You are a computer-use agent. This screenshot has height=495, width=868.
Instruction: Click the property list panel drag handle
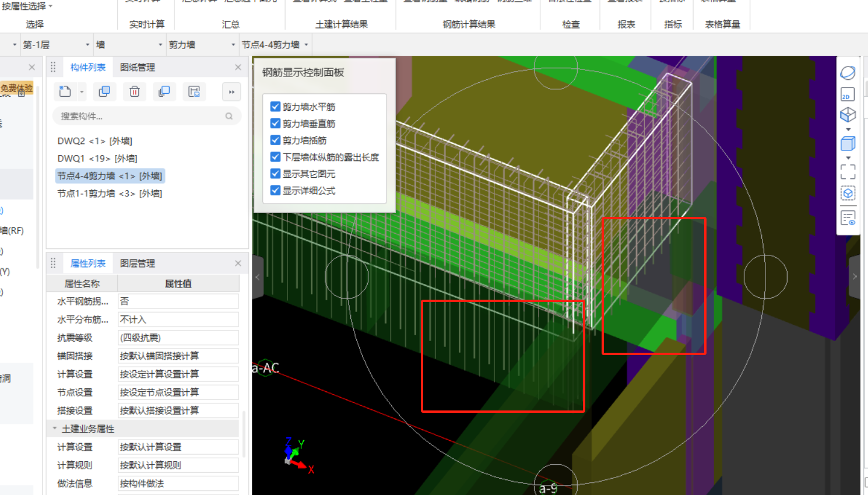point(53,263)
